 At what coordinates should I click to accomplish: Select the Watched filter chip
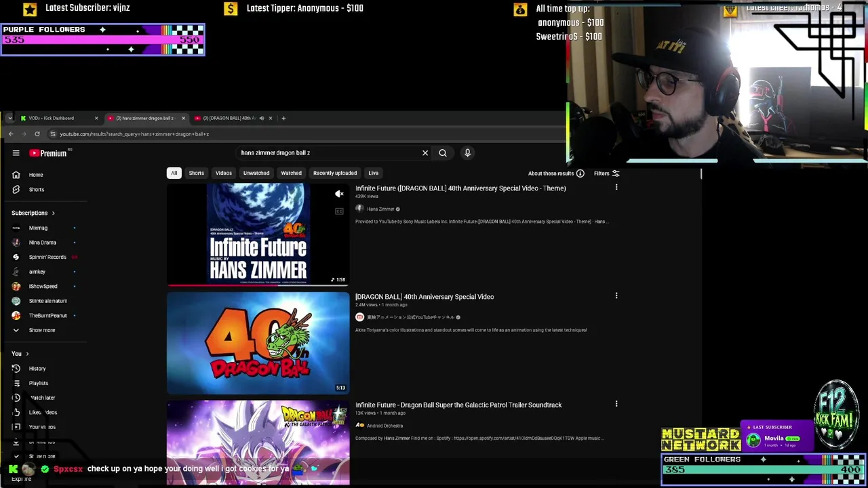pos(292,174)
